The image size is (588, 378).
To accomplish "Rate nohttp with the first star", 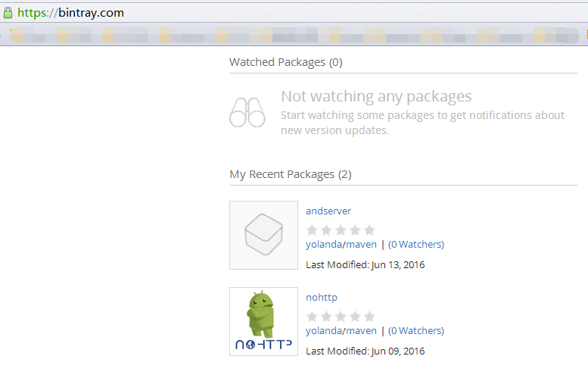I will pos(311,316).
